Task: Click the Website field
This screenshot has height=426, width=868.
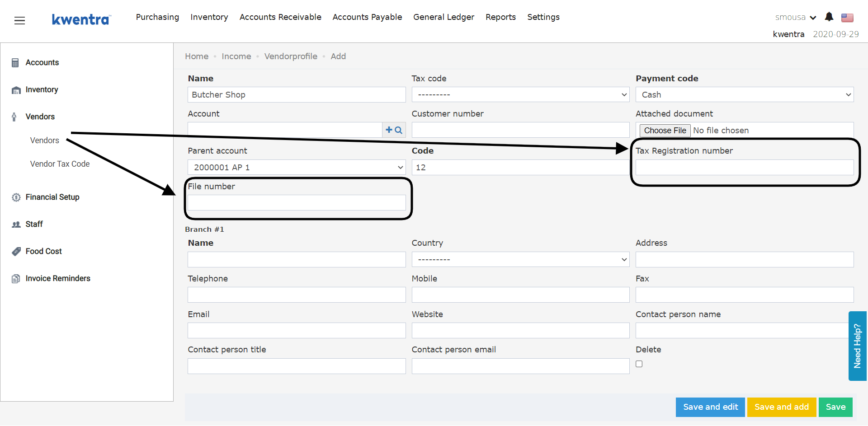Action: [x=520, y=331]
